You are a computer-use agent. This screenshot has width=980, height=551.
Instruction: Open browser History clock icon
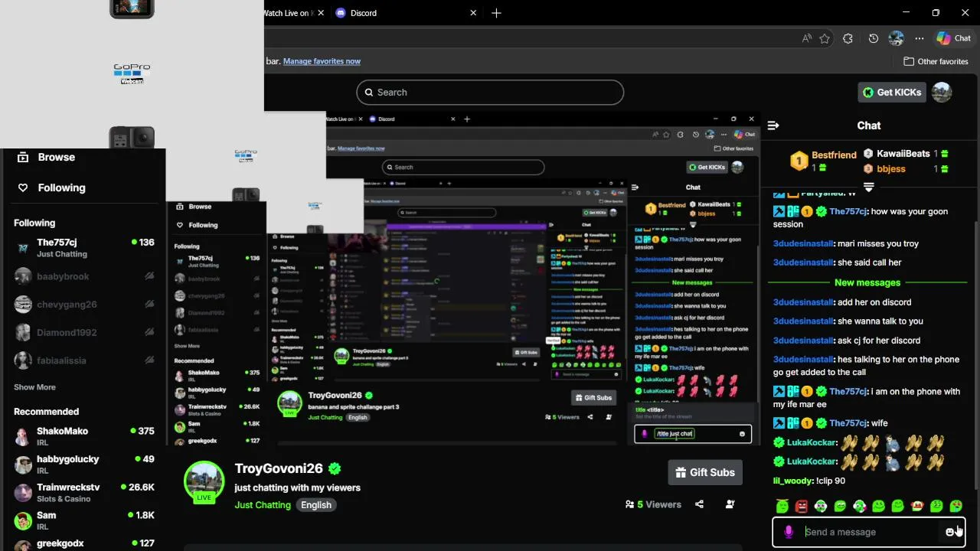pos(874,38)
